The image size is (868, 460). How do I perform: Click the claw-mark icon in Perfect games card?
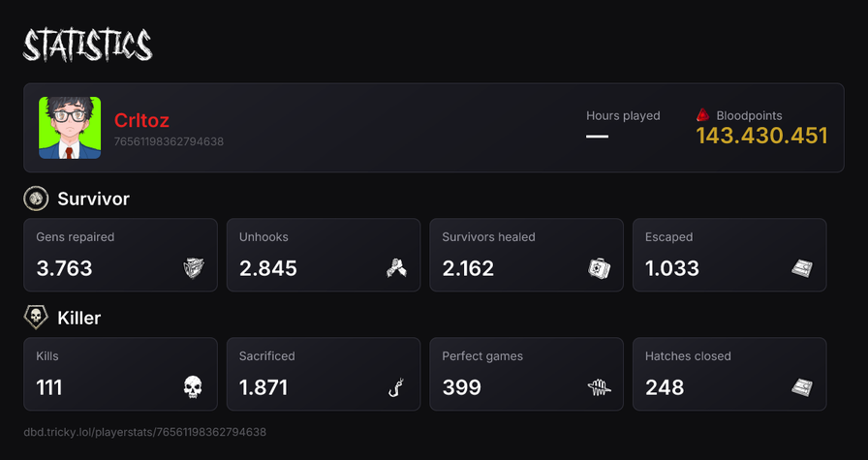tap(599, 387)
